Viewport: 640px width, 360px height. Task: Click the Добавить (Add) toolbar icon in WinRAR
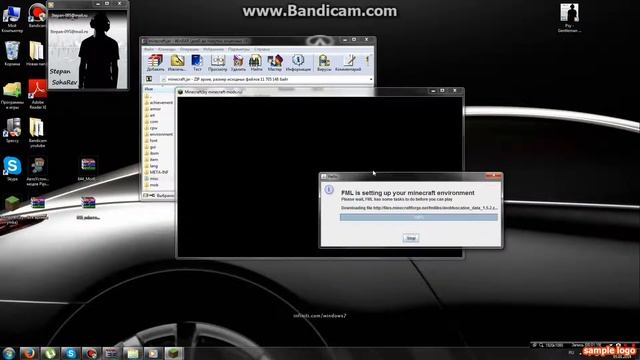pyautogui.click(x=155, y=63)
